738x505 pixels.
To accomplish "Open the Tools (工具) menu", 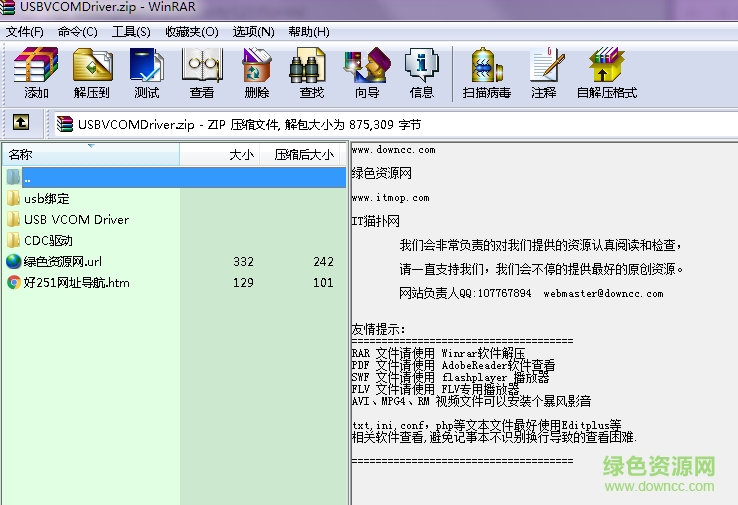I will (131, 32).
